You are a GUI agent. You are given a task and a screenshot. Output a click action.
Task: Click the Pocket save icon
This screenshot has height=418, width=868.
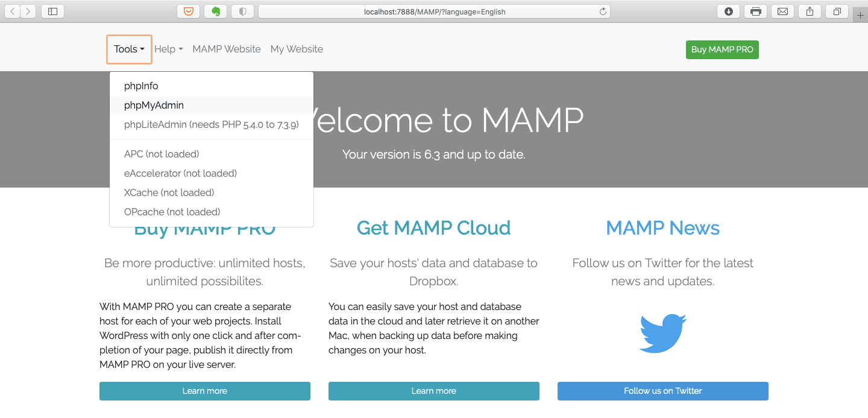(188, 11)
